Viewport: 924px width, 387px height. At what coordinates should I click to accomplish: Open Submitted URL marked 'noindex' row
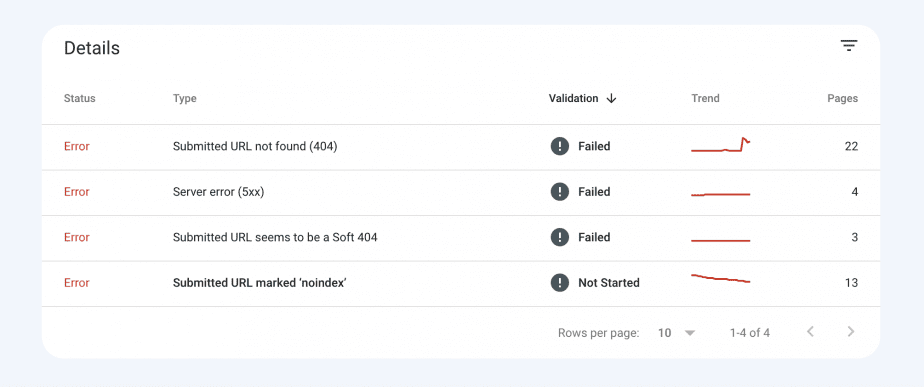tap(461, 283)
